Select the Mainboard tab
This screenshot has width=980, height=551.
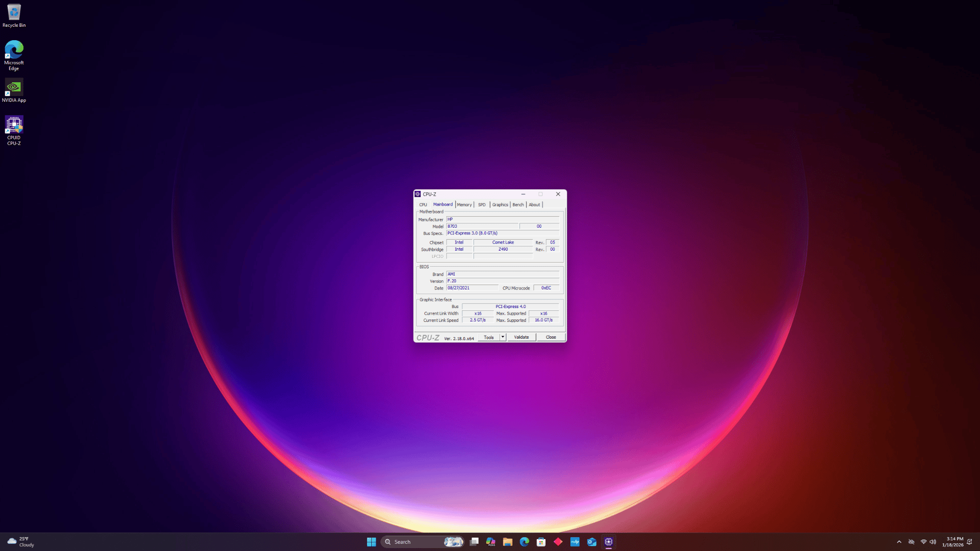coord(443,204)
